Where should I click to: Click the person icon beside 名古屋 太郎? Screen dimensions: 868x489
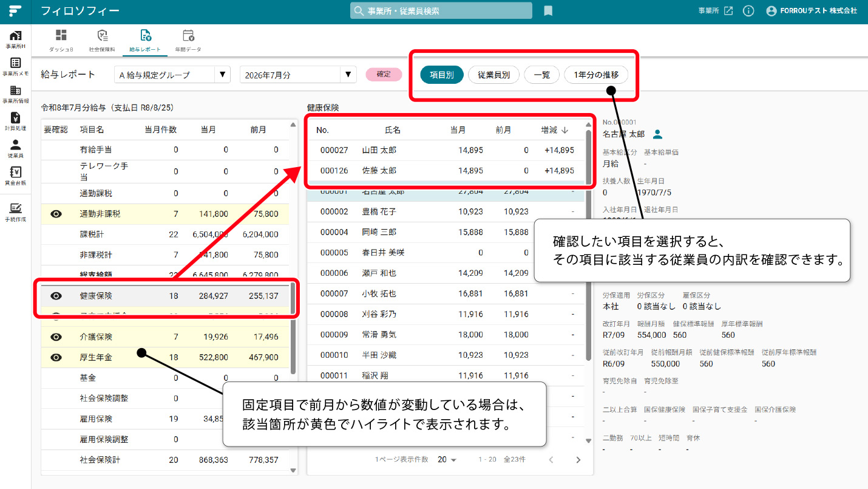click(x=657, y=134)
